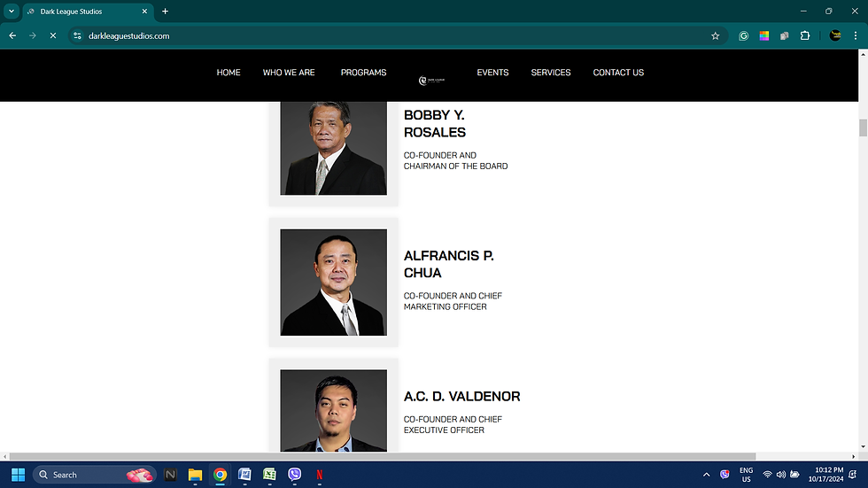
Task: Click A.C. D. Valdenor portrait photo
Action: 333,411
